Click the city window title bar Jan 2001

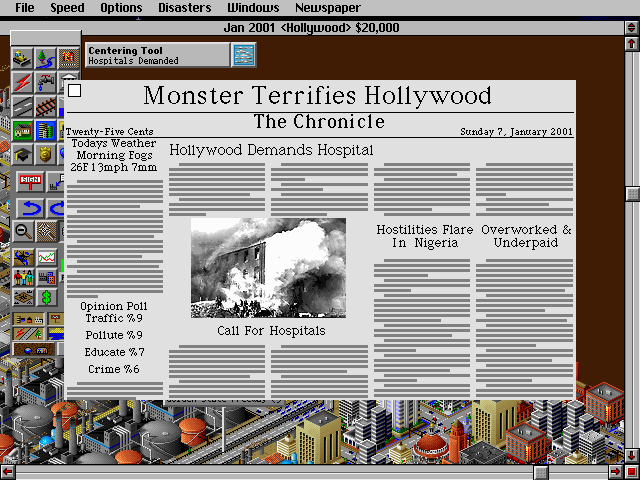311,28
